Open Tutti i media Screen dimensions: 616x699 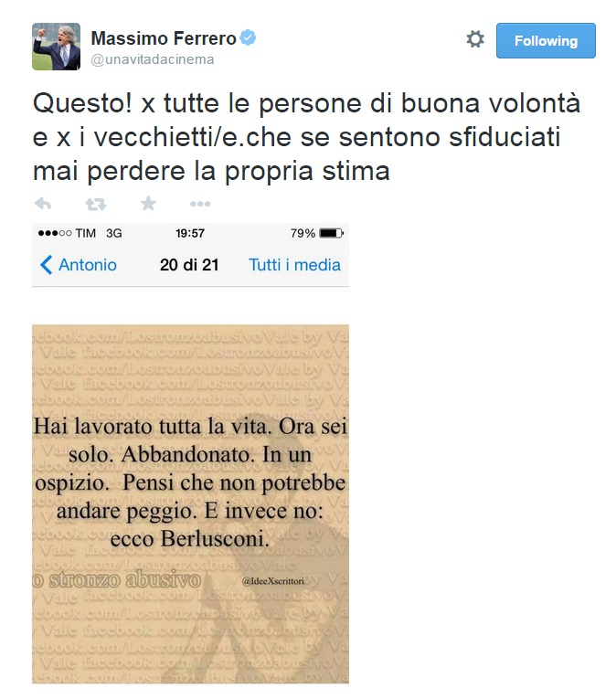click(294, 265)
